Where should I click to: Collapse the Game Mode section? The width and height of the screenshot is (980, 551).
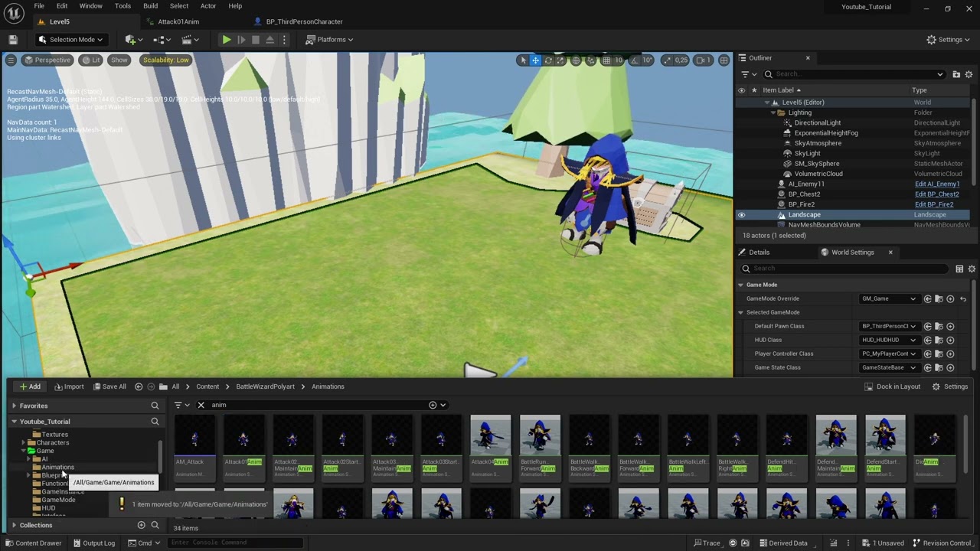pyautogui.click(x=741, y=285)
